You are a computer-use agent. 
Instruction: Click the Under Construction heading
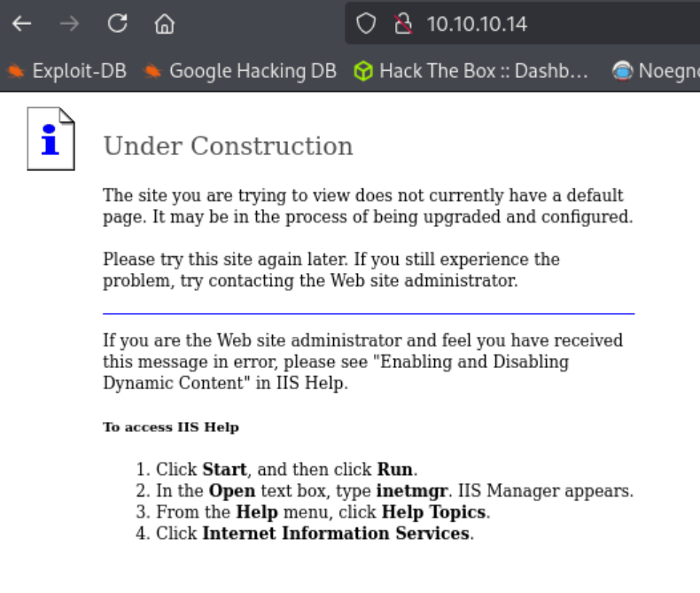pyautogui.click(x=228, y=146)
